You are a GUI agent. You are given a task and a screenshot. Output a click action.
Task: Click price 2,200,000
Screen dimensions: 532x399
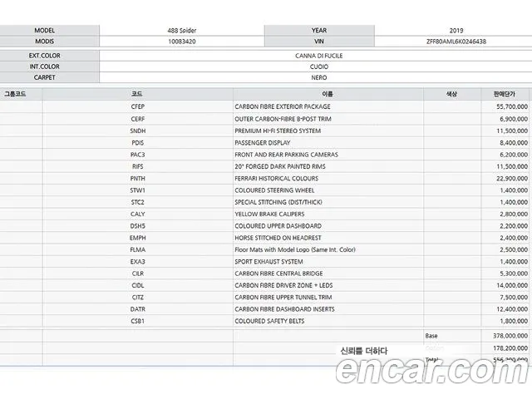(514, 226)
